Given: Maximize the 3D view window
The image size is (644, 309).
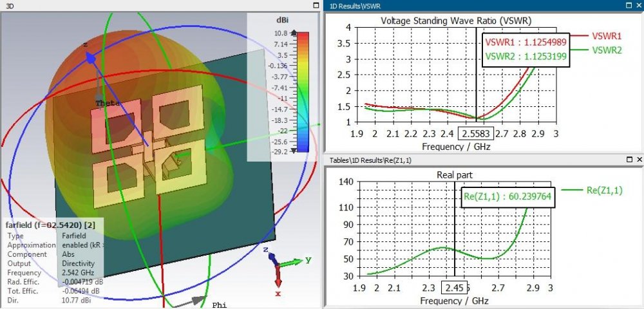Looking at the screenshot, I should click(316, 6).
